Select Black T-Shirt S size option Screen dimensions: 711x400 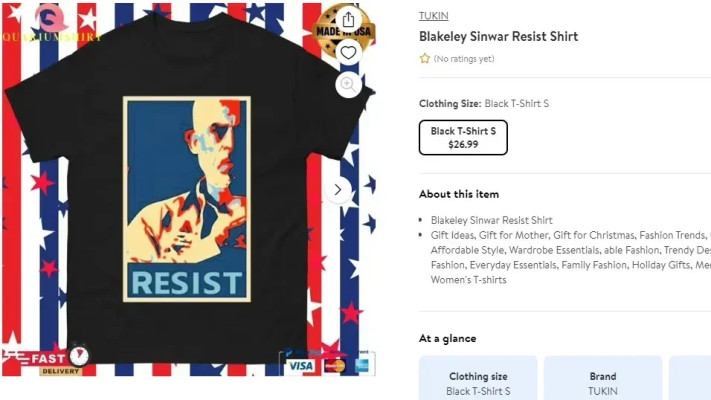pos(463,137)
